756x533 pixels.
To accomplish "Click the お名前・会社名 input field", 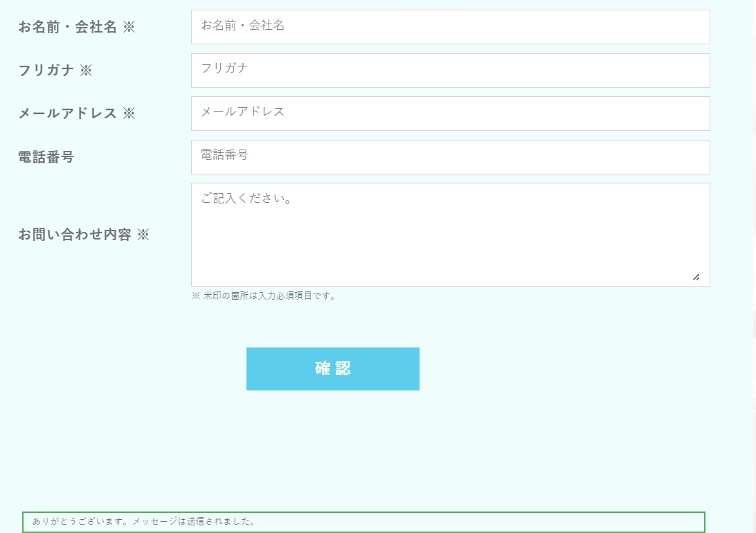I will (450, 27).
